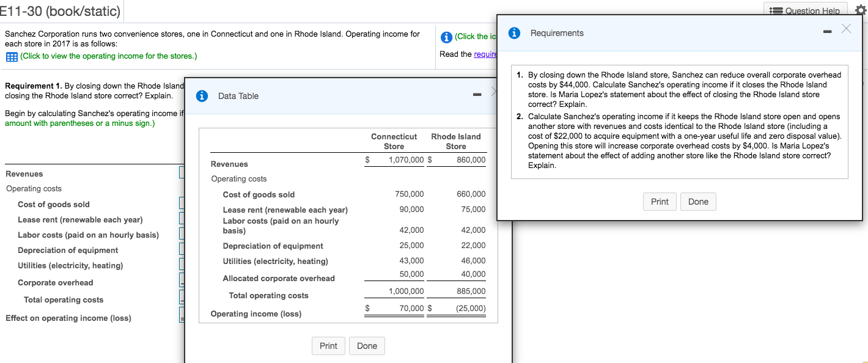Select Connecticut total operating costs 1,000,000
The width and height of the screenshot is (868, 363).
[x=406, y=291]
